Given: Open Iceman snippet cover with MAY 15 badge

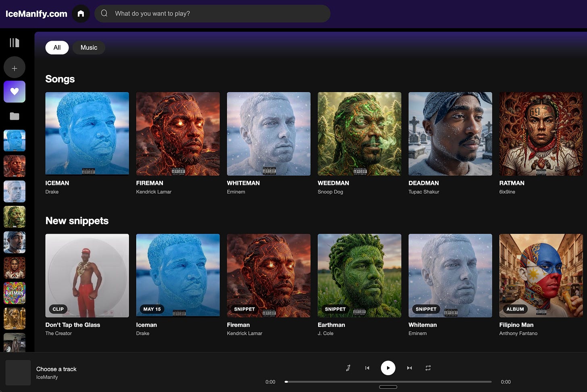Looking at the screenshot, I should point(178,276).
